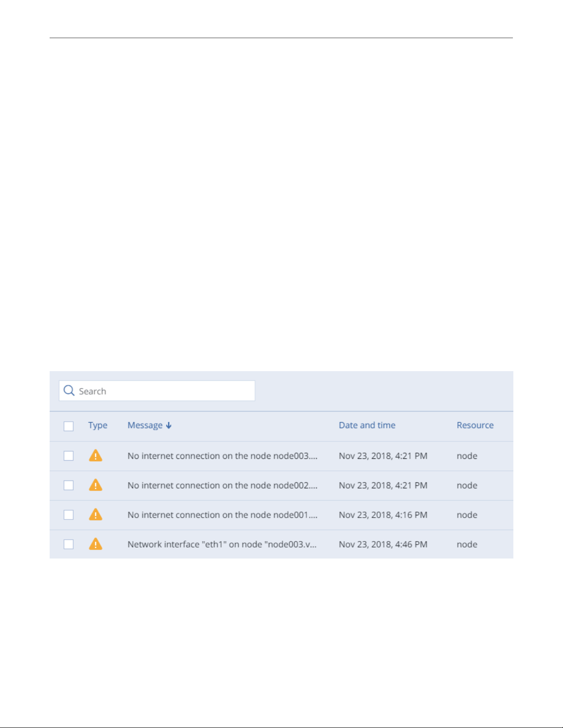Sort by Resource column header
563x728 pixels.
click(475, 425)
